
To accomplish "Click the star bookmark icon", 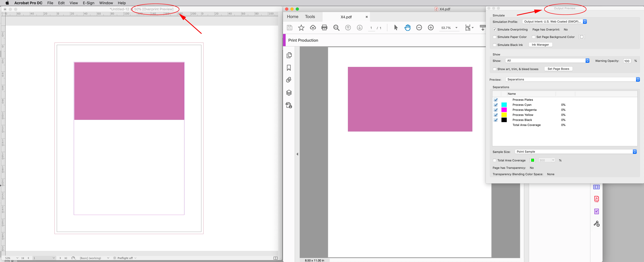I will pos(301,27).
